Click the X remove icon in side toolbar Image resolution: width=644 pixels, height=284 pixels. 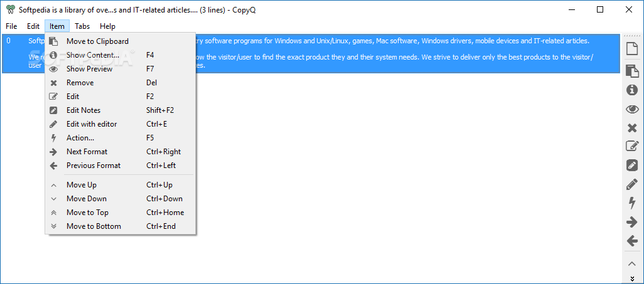(632, 129)
